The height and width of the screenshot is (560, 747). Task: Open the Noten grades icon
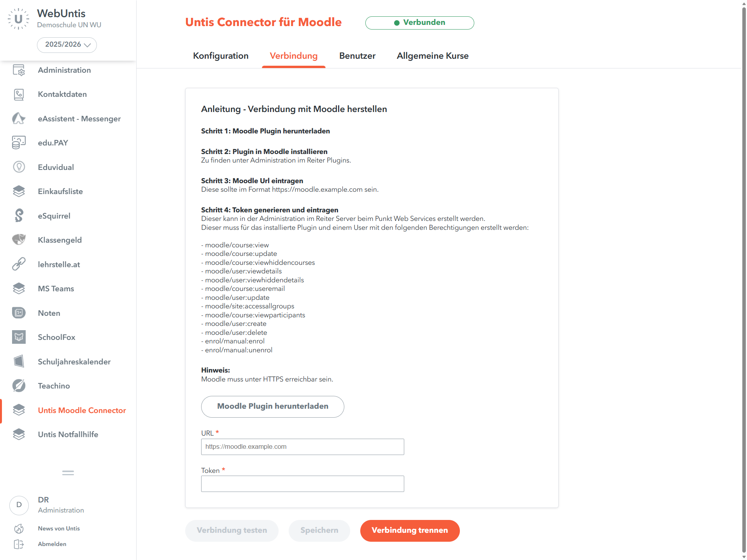pos(19,313)
